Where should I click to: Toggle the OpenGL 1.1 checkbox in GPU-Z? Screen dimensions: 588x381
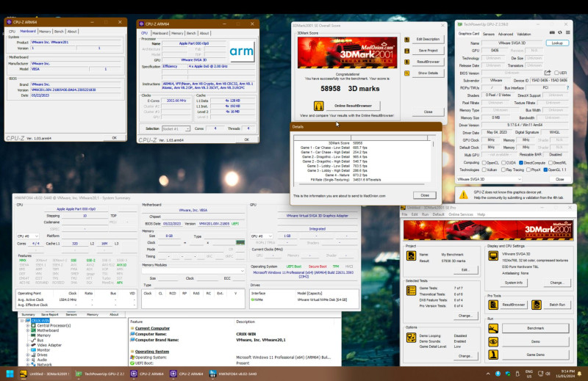pyautogui.click(x=545, y=170)
